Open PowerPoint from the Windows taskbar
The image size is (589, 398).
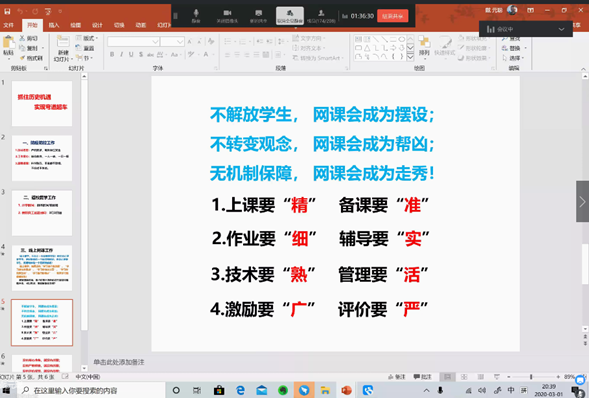(346, 390)
